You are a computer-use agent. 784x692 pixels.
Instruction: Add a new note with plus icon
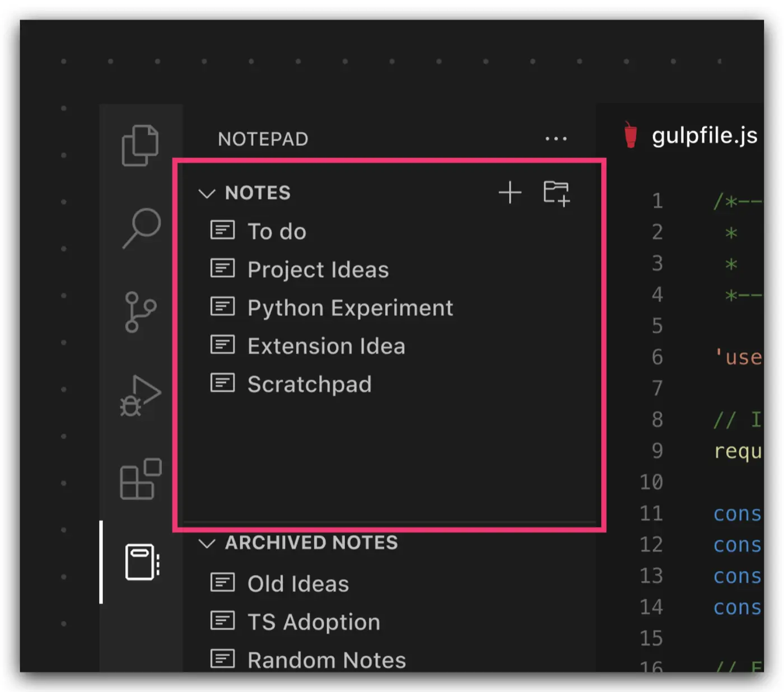[x=510, y=193]
